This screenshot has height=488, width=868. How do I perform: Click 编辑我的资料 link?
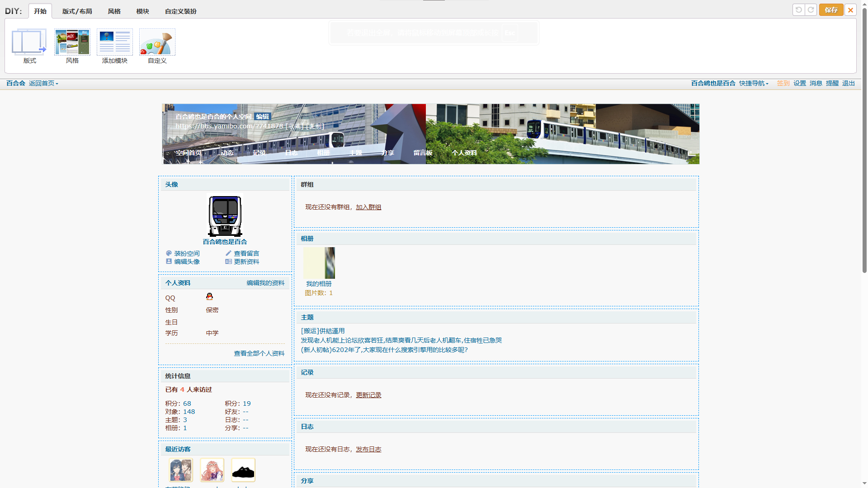265,283
